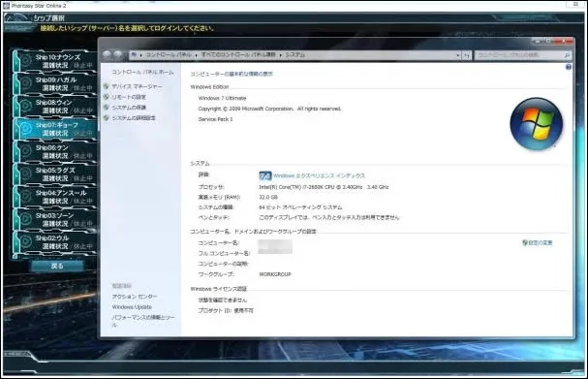Click round emblem icon on Ship07 row
Image resolution: width=588 pixels, height=379 pixels.
point(25,129)
